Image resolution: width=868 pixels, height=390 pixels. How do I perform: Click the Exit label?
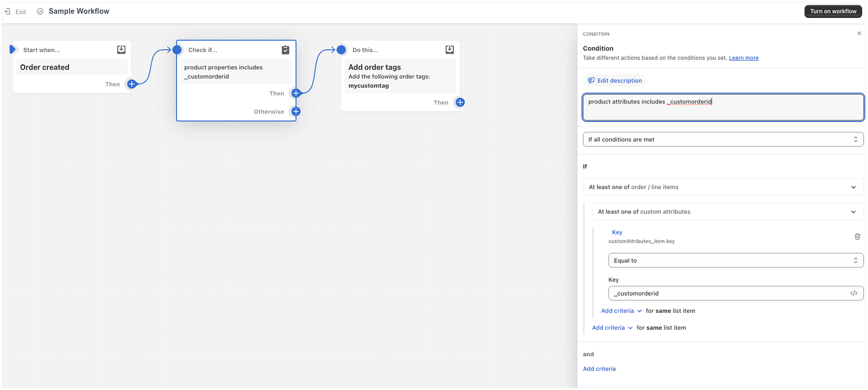click(x=21, y=12)
